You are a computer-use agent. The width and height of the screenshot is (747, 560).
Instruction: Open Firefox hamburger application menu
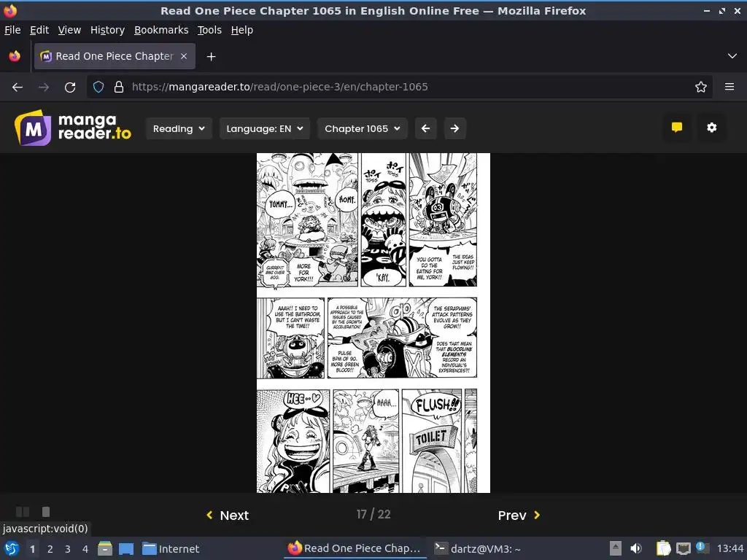click(729, 87)
